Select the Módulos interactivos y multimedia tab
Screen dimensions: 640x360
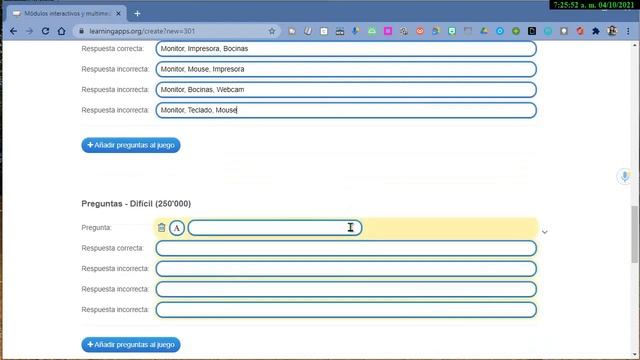(67, 13)
